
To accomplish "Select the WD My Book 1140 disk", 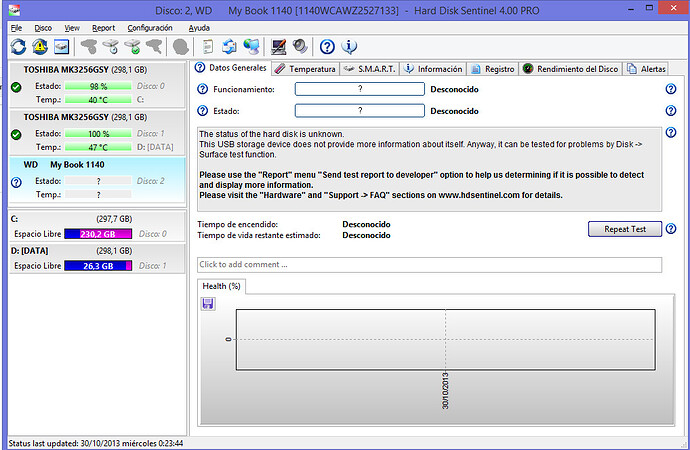I will [97, 180].
